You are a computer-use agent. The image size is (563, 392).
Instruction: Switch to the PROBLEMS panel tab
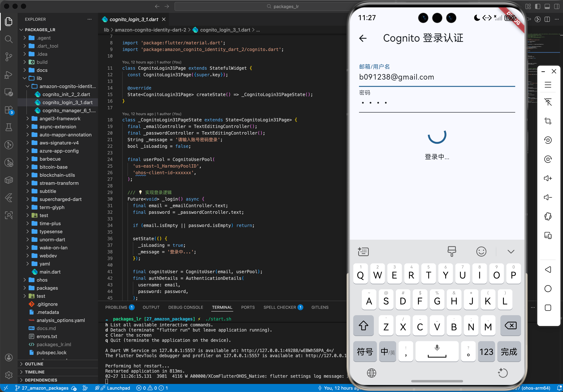[120, 307]
